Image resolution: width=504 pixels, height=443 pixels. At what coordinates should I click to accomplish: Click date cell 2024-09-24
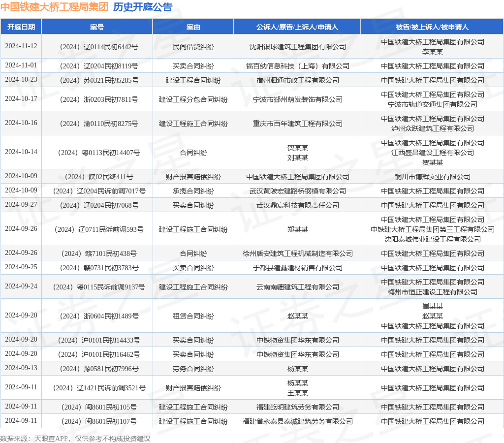(x=21, y=286)
